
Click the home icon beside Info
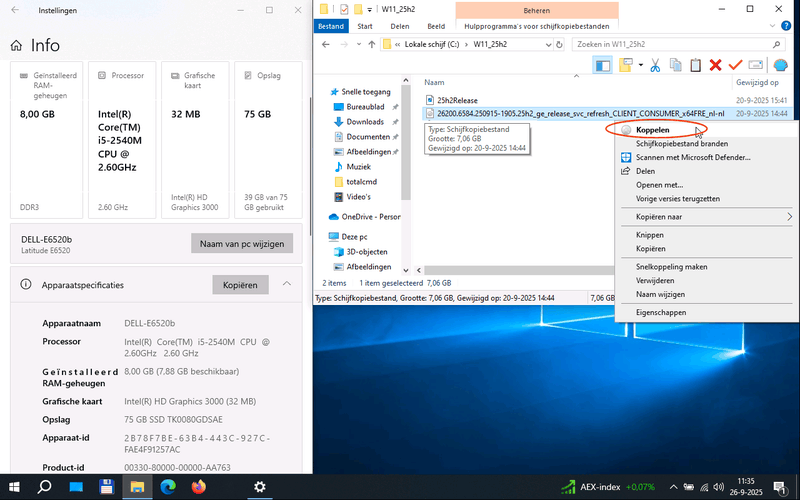tap(16, 45)
